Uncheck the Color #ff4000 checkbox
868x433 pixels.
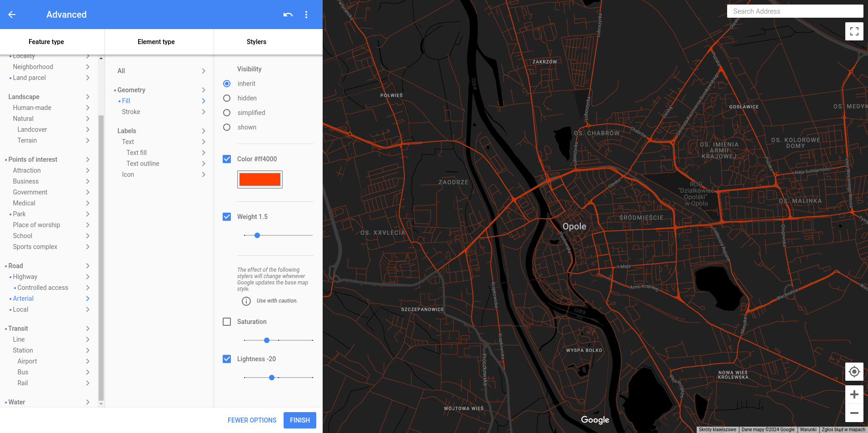[227, 159]
